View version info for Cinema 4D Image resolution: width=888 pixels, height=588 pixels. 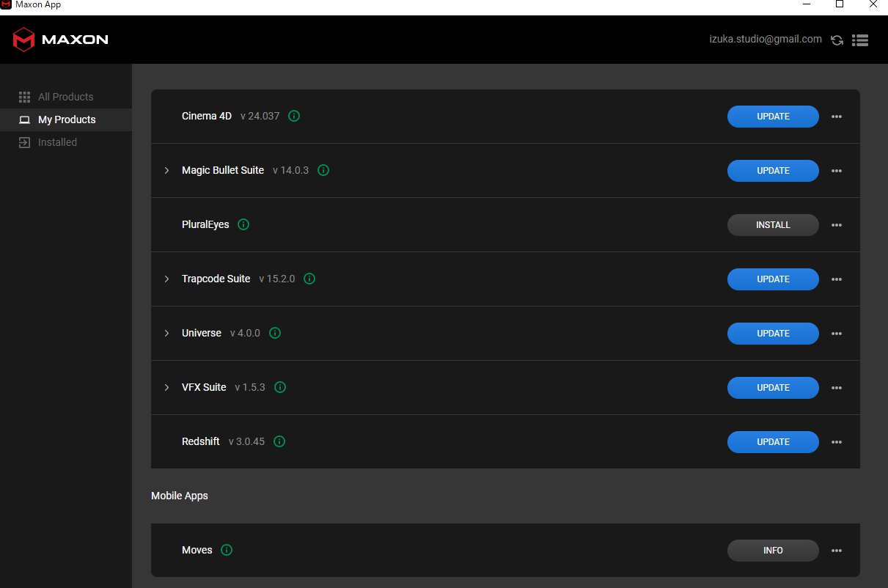pos(293,115)
